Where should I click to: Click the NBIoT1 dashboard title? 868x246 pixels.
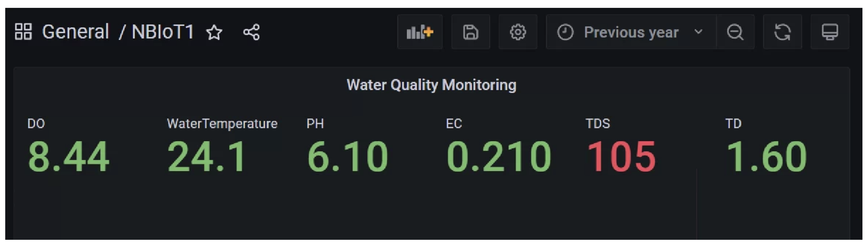163,32
